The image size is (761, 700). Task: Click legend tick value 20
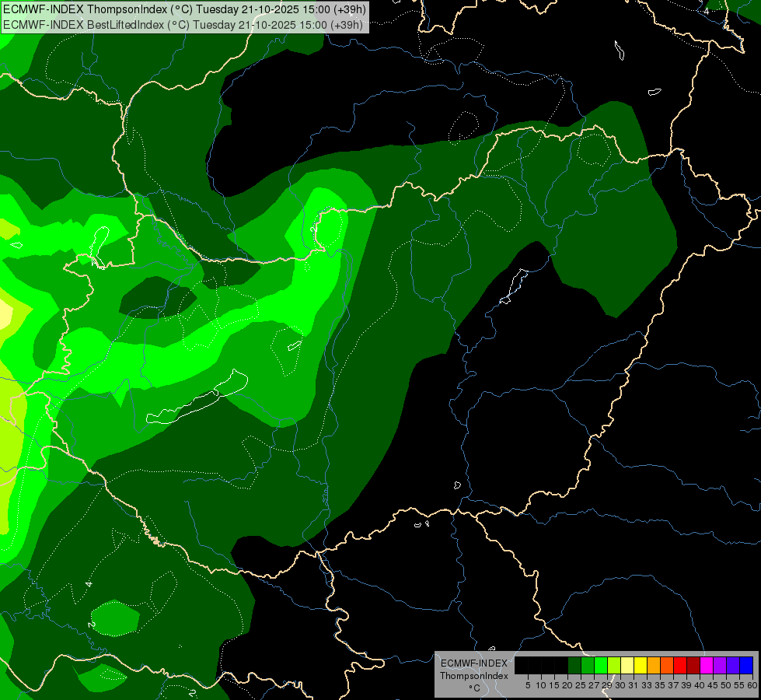coord(567,685)
